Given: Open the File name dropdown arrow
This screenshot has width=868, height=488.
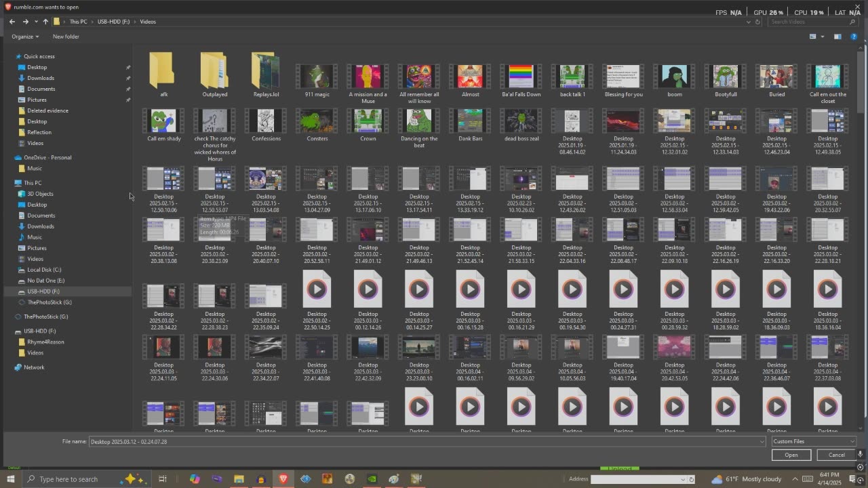Looking at the screenshot, I should (x=763, y=441).
